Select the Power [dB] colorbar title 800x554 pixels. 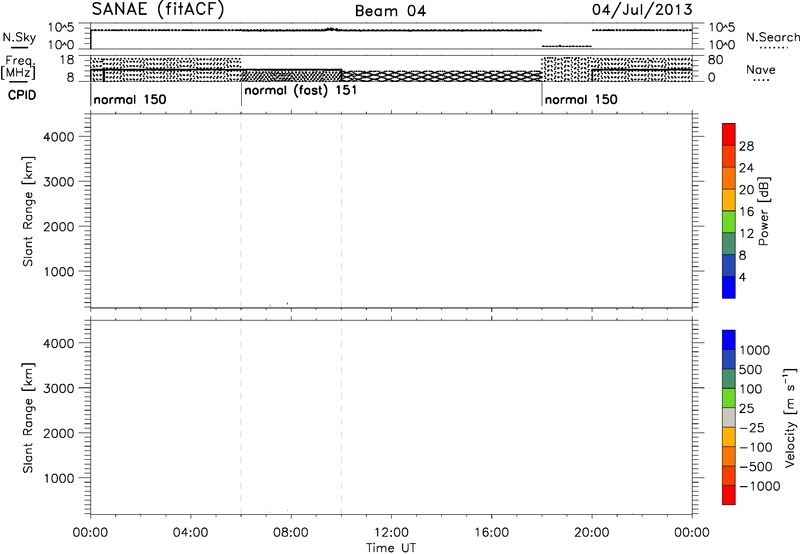pos(764,211)
